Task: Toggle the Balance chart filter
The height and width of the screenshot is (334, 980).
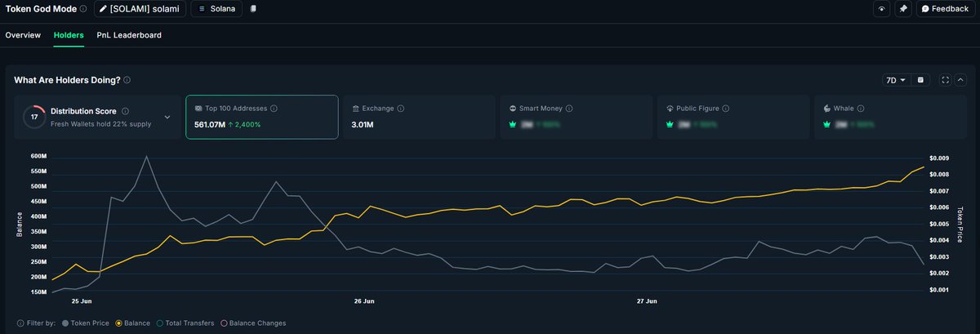Action: (x=134, y=323)
